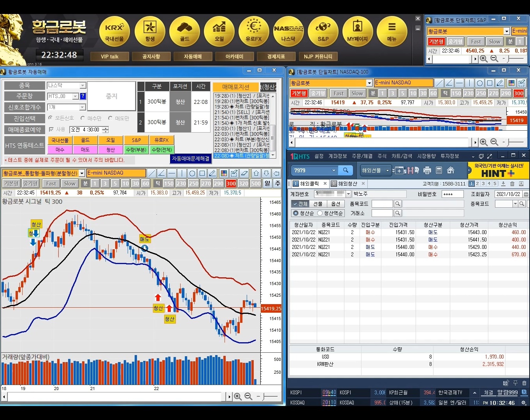Click home icon in 1QHTS toolbar
This screenshot has width=530, height=420.
pos(451,170)
